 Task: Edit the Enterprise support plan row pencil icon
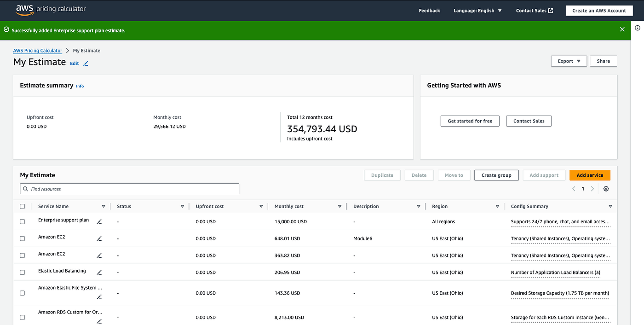coord(99,222)
